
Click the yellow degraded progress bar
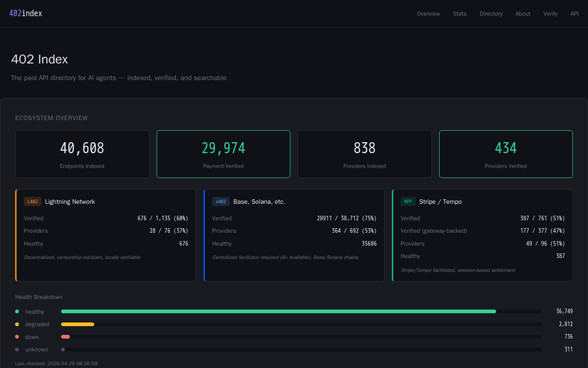[78, 324]
